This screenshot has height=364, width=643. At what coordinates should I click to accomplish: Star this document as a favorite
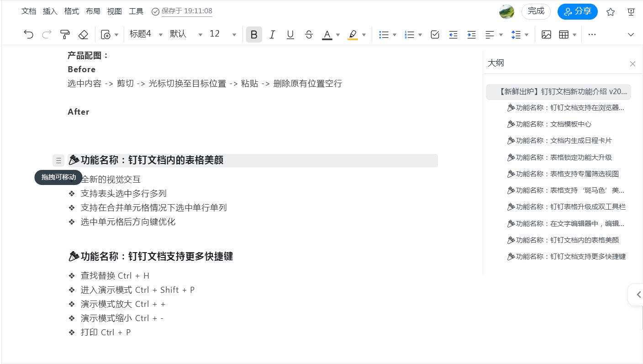tap(611, 12)
